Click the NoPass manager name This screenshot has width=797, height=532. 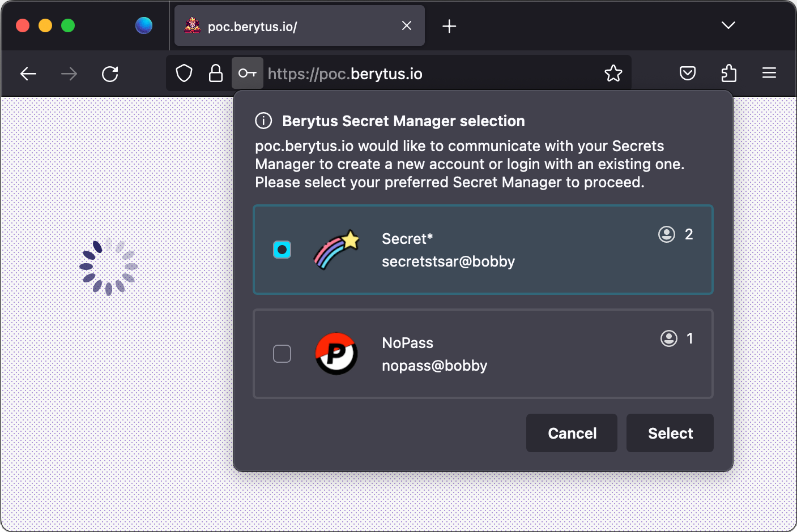tap(407, 343)
